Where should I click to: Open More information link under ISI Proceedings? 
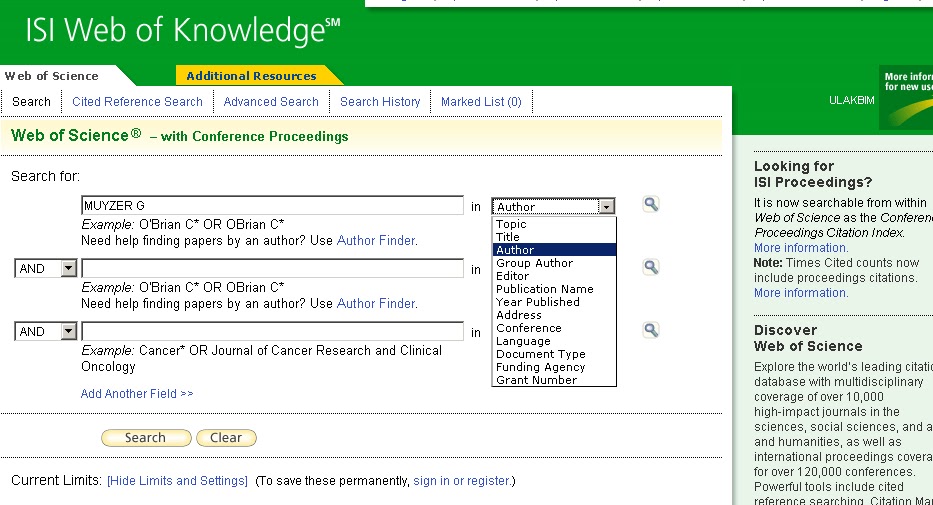801,248
